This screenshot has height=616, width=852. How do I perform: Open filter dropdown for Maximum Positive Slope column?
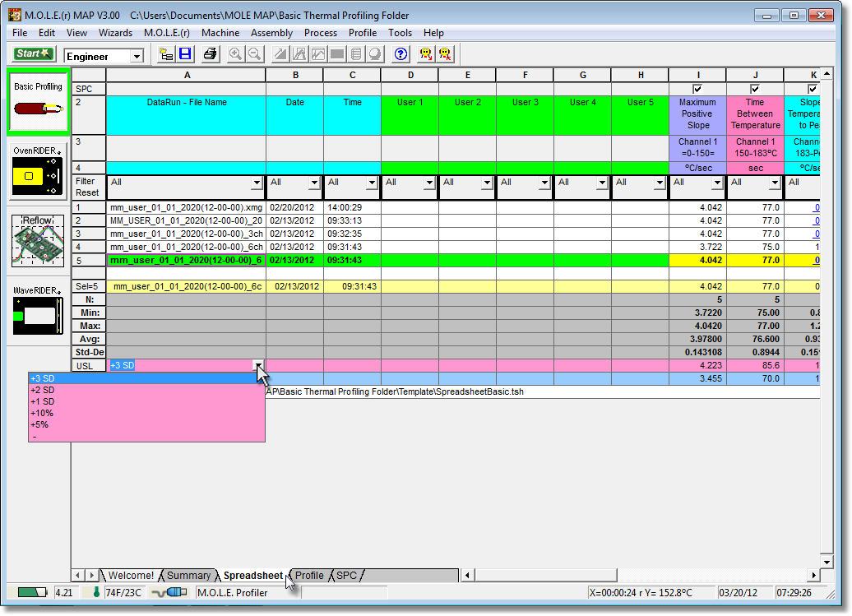tap(718, 183)
